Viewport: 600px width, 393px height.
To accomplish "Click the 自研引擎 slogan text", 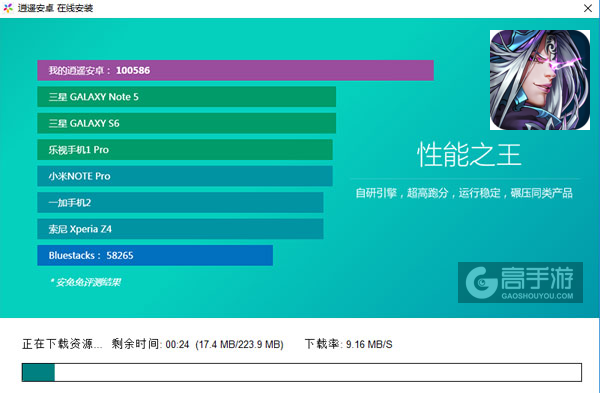I will point(464,193).
